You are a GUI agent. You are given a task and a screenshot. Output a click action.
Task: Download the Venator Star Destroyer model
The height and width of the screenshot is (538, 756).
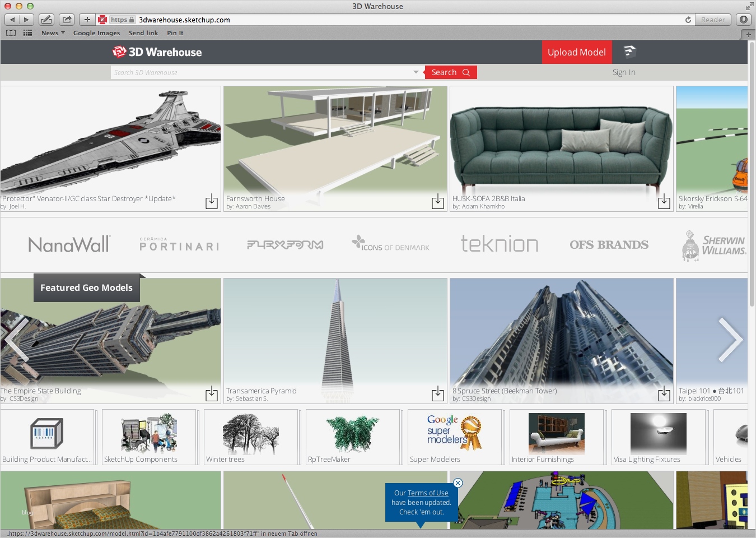[x=212, y=202]
